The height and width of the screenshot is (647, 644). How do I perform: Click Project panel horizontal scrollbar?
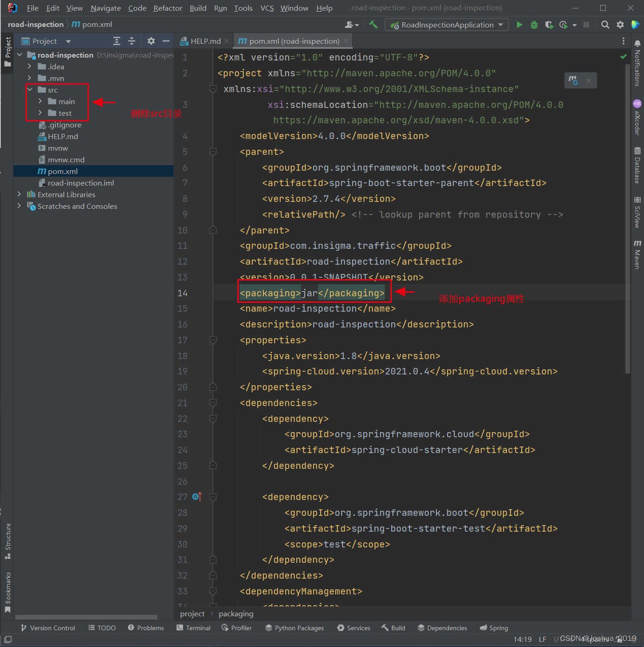(x=86, y=617)
